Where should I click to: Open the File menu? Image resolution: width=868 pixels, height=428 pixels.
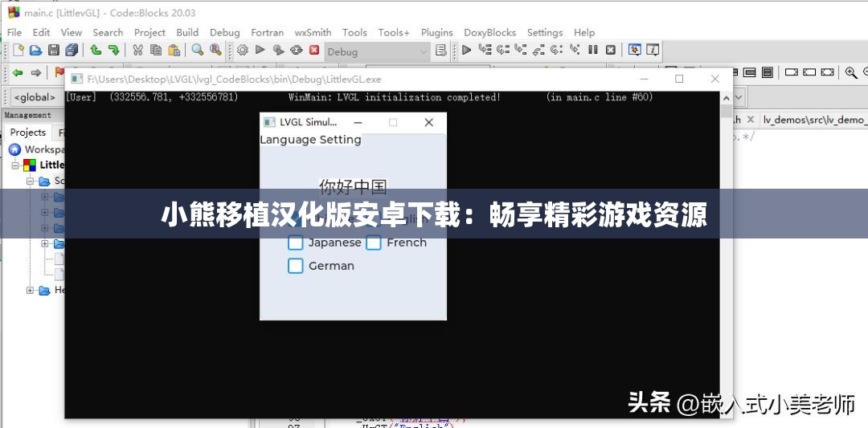click(x=14, y=33)
